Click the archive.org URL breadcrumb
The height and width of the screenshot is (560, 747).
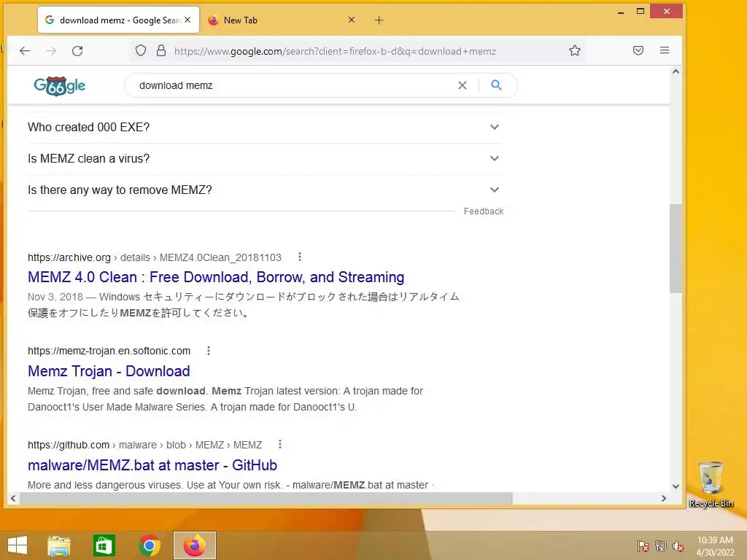[x=155, y=257]
